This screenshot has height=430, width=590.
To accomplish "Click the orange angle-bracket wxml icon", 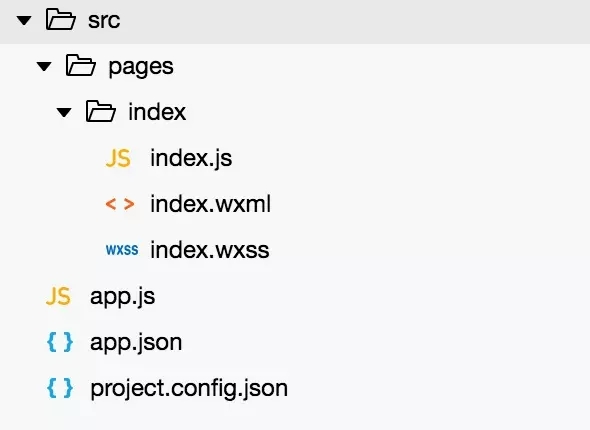I will [120, 204].
